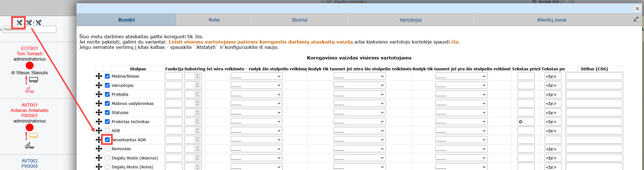644x170 pixels.
Task: Click Funkcija field for Mašina/Reisas
Action: pyautogui.click(x=174, y=76)
